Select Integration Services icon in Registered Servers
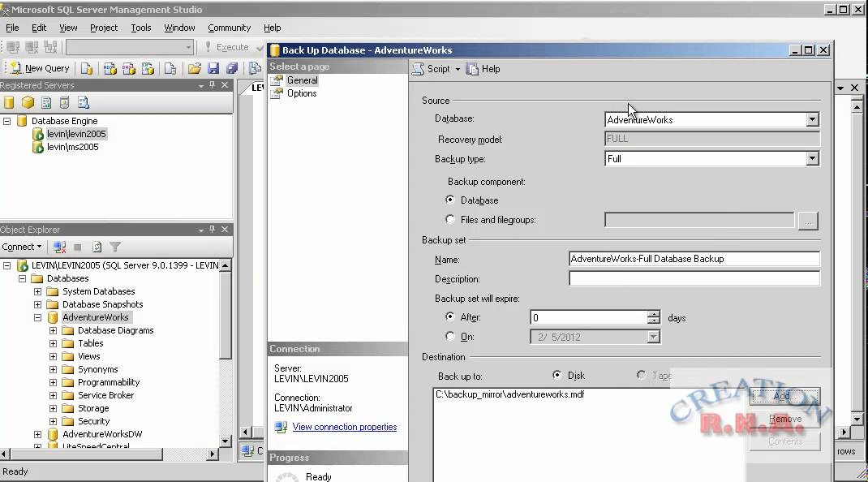Viewport: 868px width, 482px height. [83, 102]
